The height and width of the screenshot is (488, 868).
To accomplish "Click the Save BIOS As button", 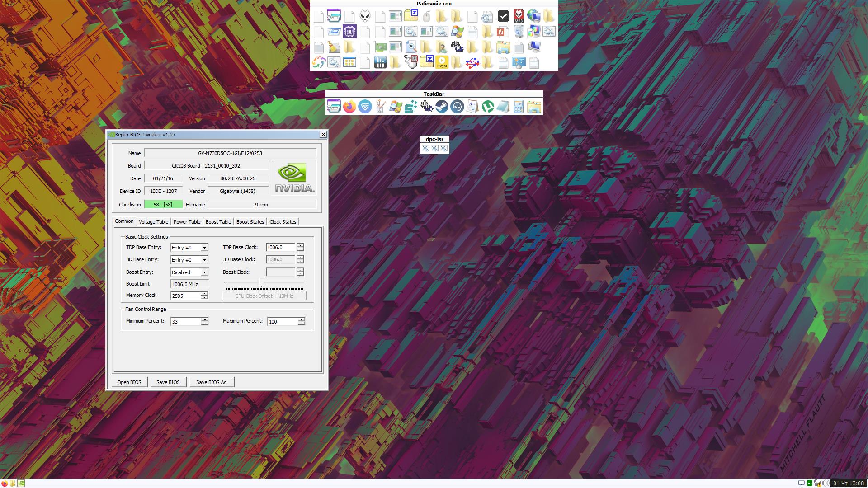I will coord(211,382).
